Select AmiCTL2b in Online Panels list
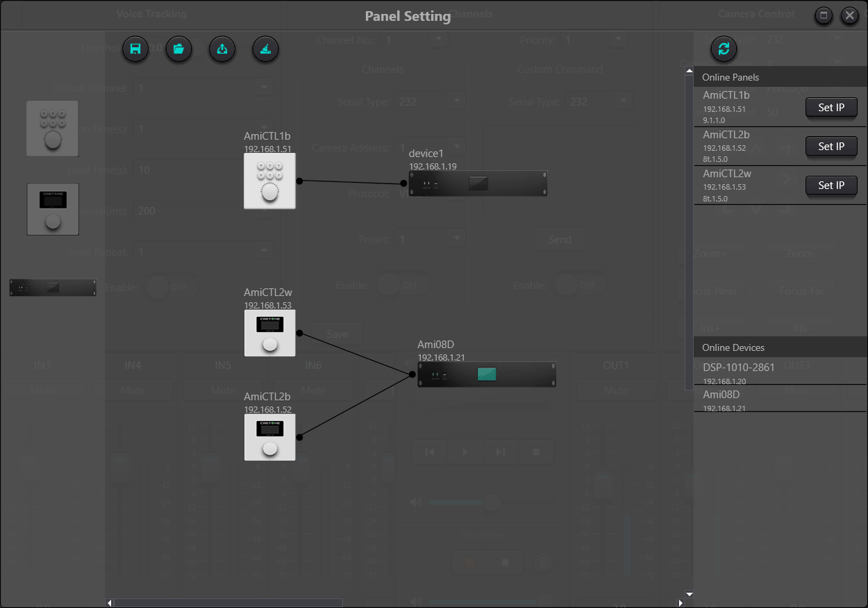The image size is (868, 608). (x=781, y=146)
